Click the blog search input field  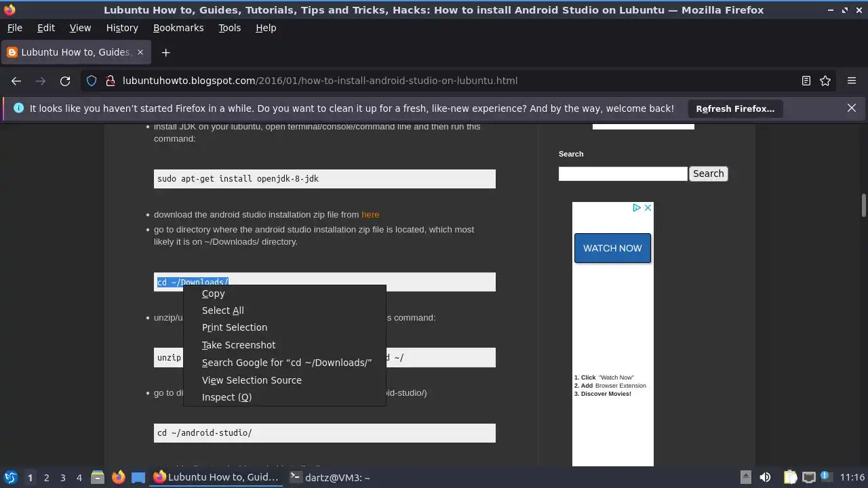point(623,174)
